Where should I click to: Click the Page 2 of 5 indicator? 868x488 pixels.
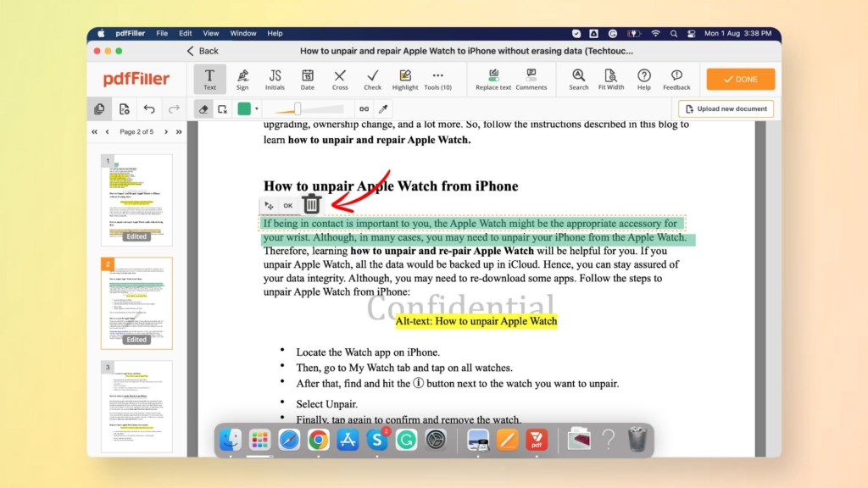[136, 131]
